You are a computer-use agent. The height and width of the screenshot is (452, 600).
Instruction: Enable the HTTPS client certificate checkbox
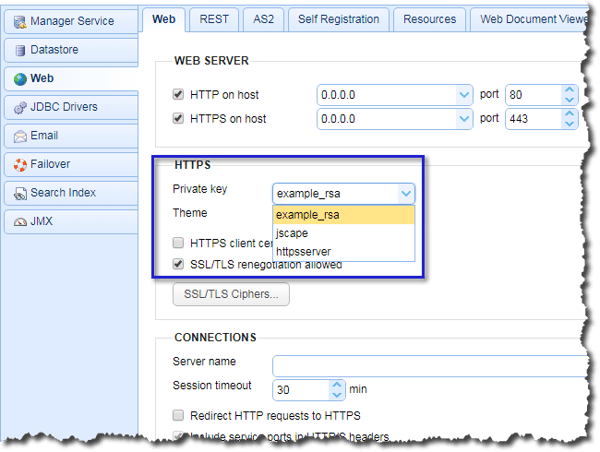click(x=178, y=243)
